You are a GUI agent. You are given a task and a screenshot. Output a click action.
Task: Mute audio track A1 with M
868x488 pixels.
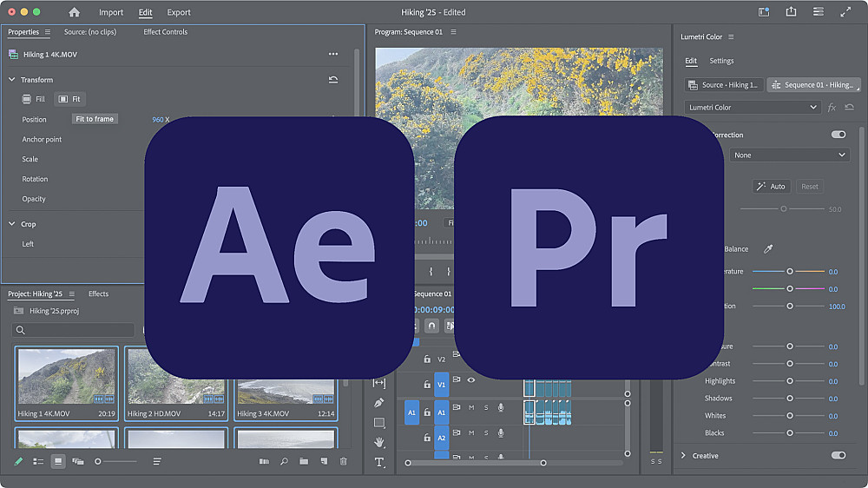pyautogui.click(x=471, y=408)
